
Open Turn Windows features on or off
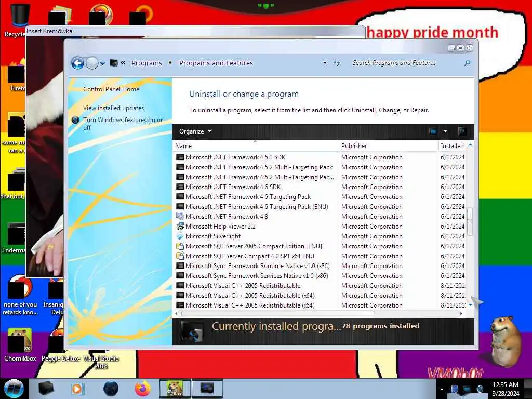tap(123, 124)
